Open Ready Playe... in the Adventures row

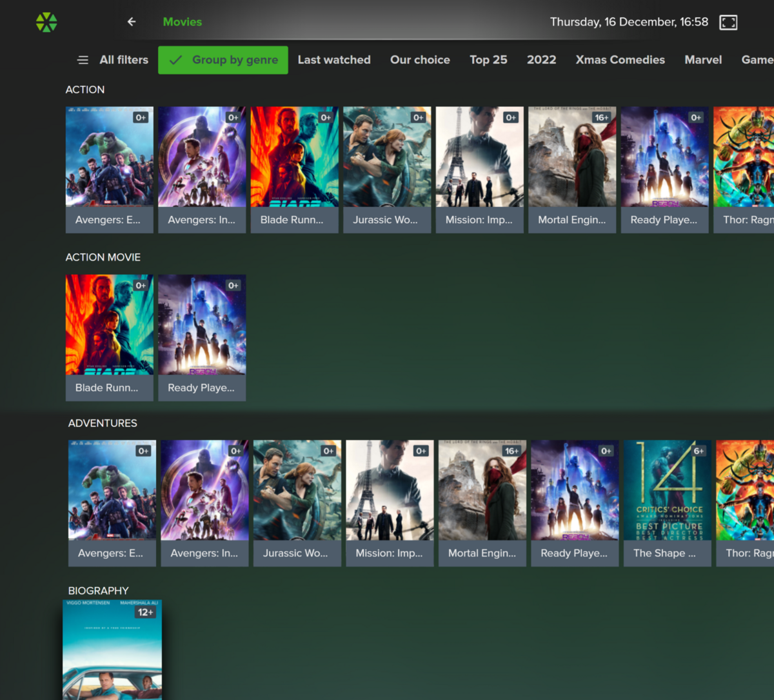pyautogui.click(x=575, y=503)
